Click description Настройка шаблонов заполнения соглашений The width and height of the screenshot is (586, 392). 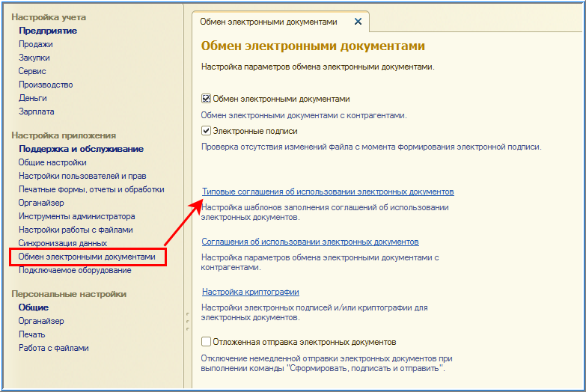325,212
